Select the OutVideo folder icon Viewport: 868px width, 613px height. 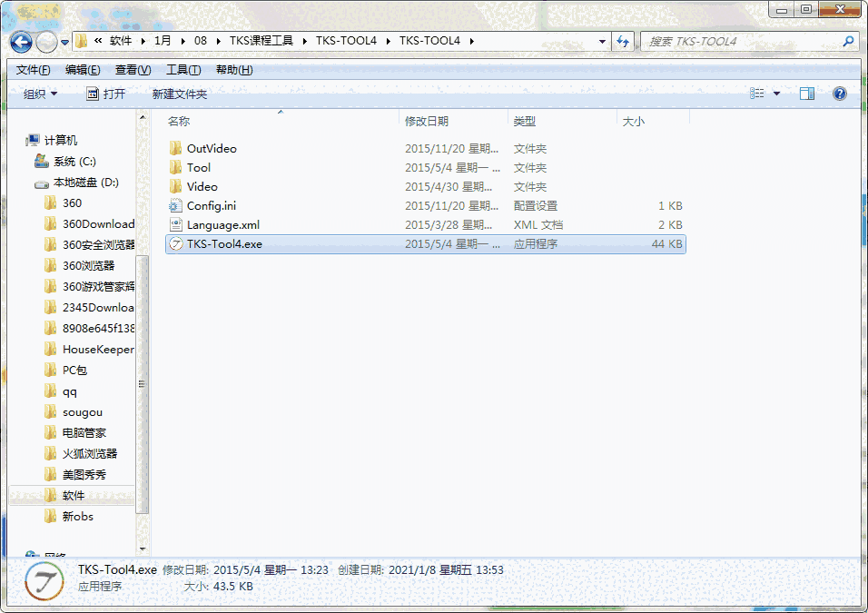[x=175, y=148]
